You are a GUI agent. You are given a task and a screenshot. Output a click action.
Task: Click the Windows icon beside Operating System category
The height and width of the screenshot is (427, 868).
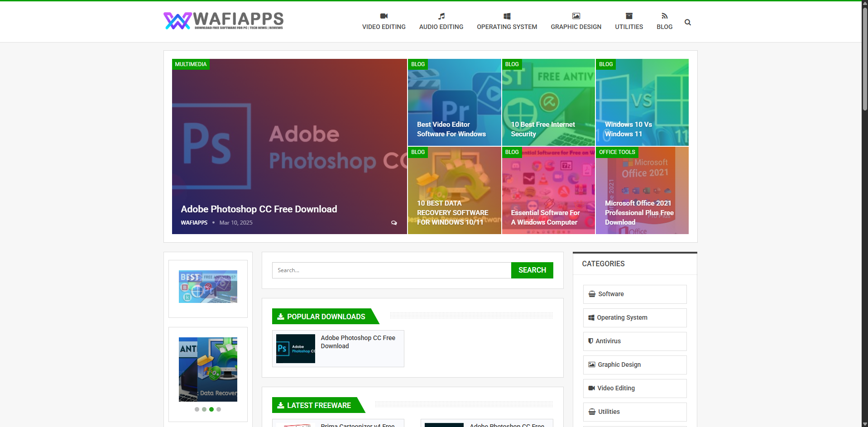click(591, 317)
